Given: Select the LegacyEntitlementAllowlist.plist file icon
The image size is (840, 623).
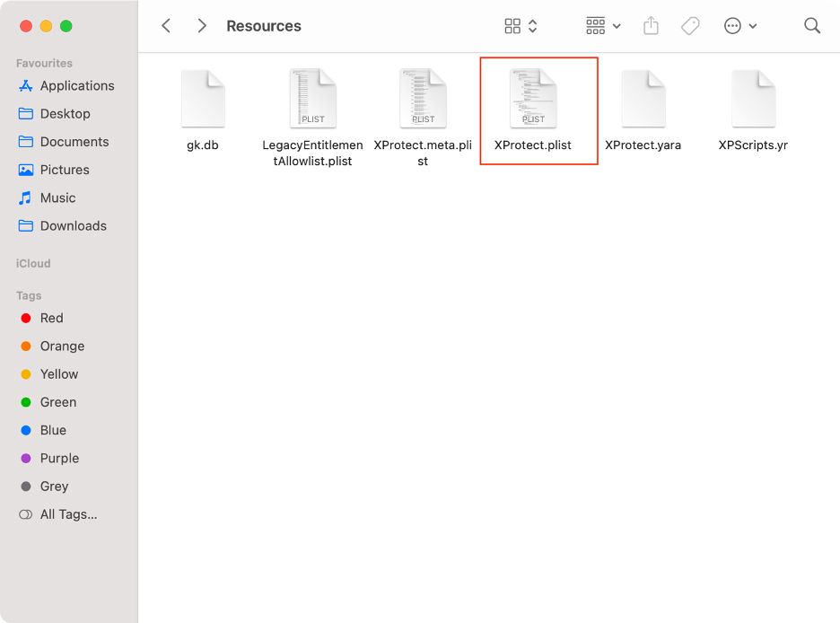Looking at the screenshot, I should point(313,99).
